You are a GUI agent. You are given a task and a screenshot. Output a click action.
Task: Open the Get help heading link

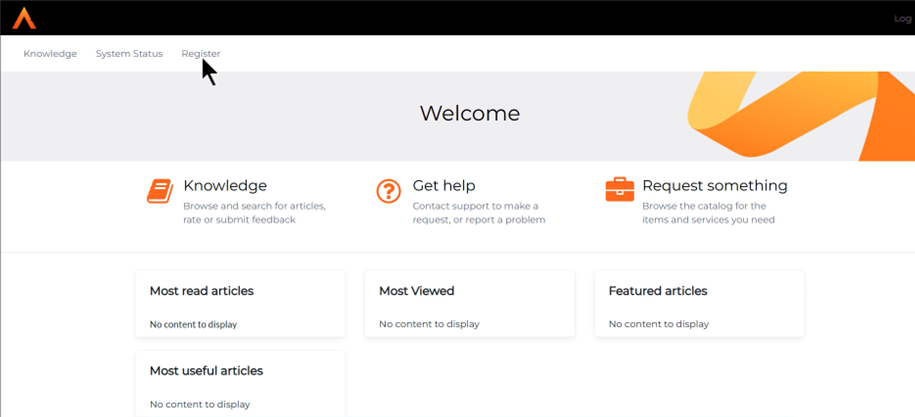pos(444,186)
